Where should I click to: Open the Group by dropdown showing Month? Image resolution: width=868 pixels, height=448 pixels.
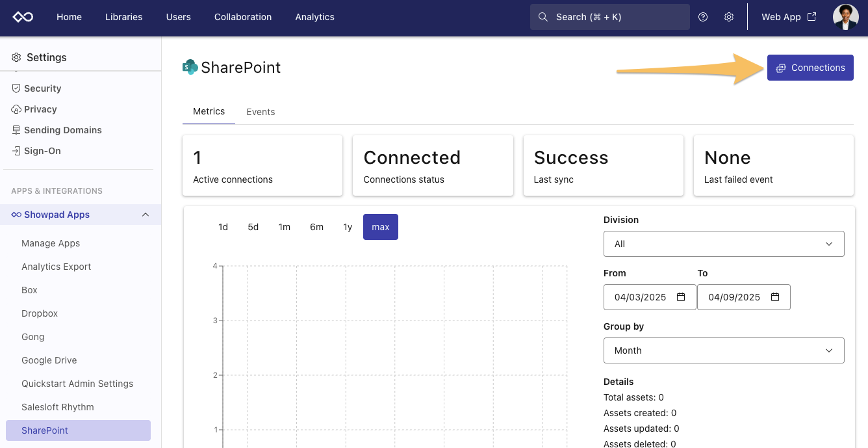click(x=724, y=350)
